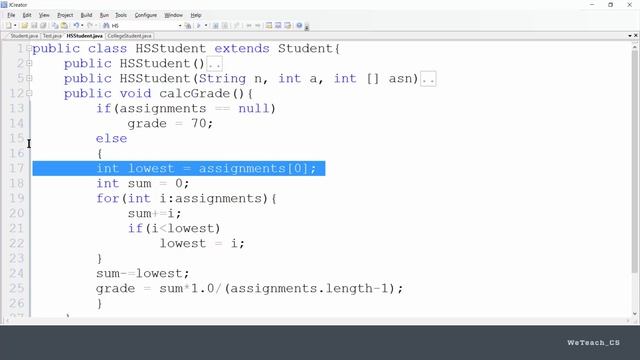Viewport: 640px width, 360px height.
Task: Click the grade = sum*1.0 line
Action: tap(249, 289)
